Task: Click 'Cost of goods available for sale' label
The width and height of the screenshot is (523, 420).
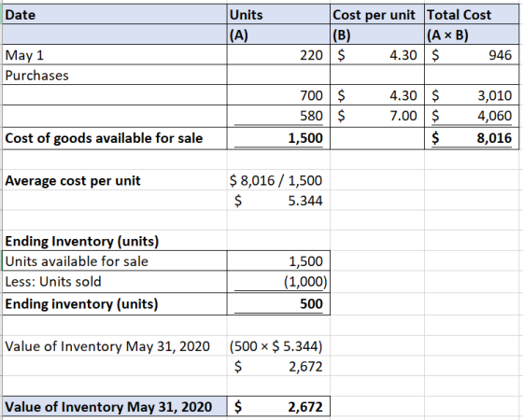Action: click(x=115, y=138)
